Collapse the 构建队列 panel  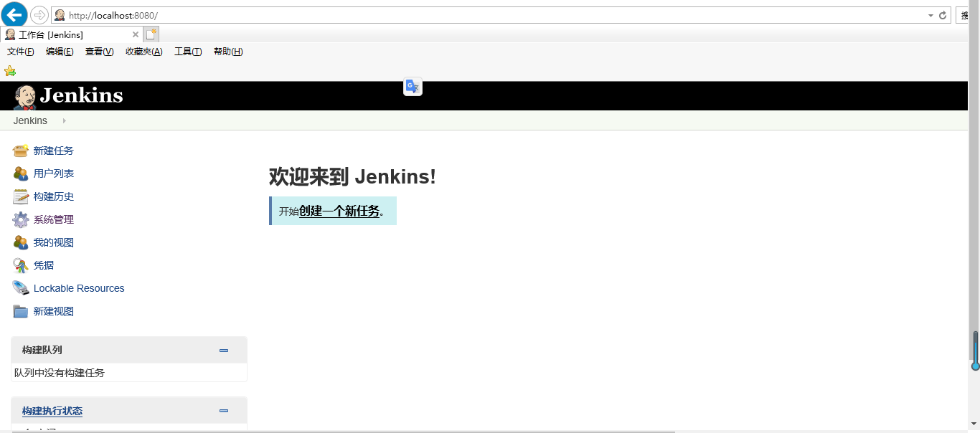[224, 351]
